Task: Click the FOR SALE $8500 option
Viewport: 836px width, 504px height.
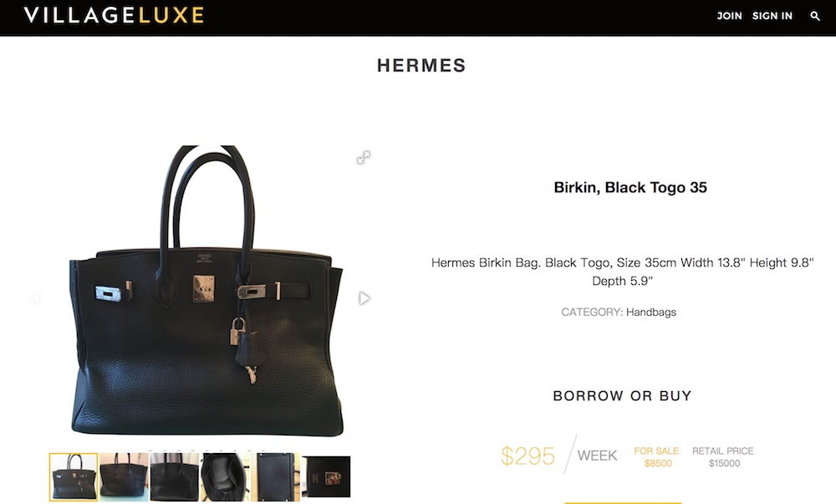Action: (x=657, y=457)
